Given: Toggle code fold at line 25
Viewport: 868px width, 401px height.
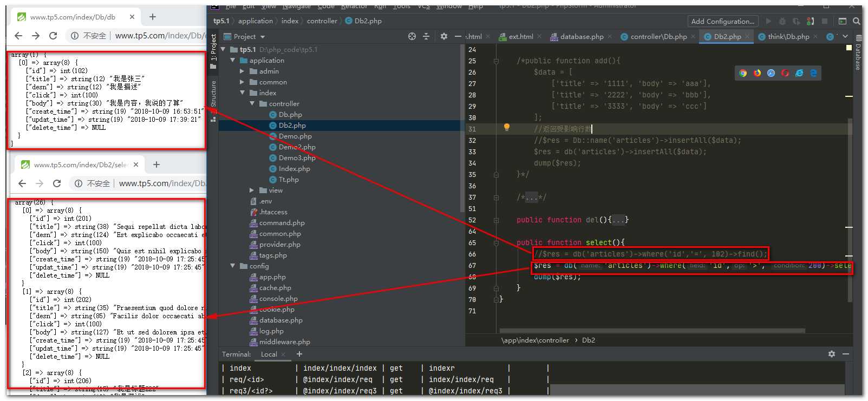Looking at the screenshot, I should 496,61.
